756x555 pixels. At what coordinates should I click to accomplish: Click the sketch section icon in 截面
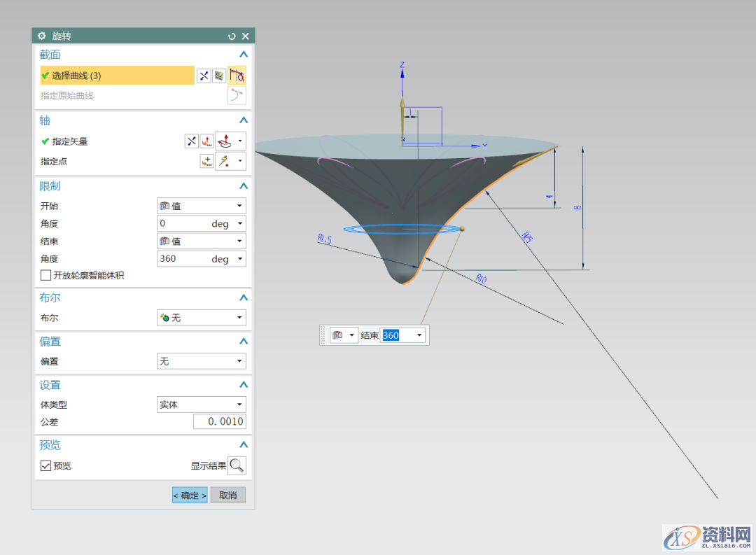pos(219,76)
